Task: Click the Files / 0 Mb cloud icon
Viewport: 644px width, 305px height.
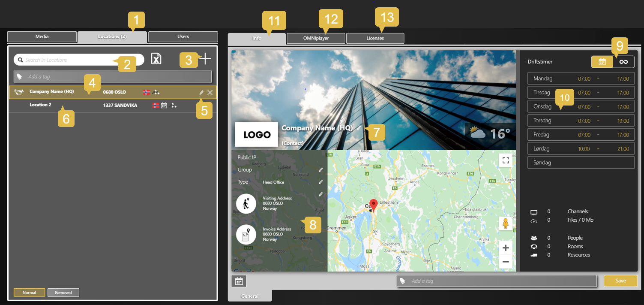Action: pyautogui.click(x=534, y=220)
